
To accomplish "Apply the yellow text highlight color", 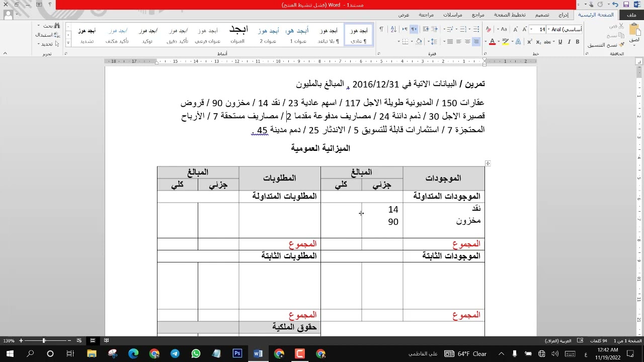I will coord(505,42).
